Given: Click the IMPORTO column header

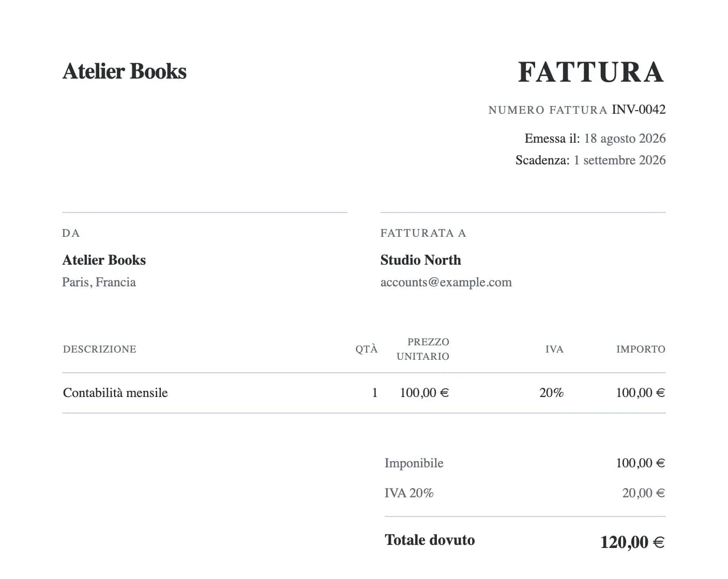Looking at the screenshot, I should (641, 349).
